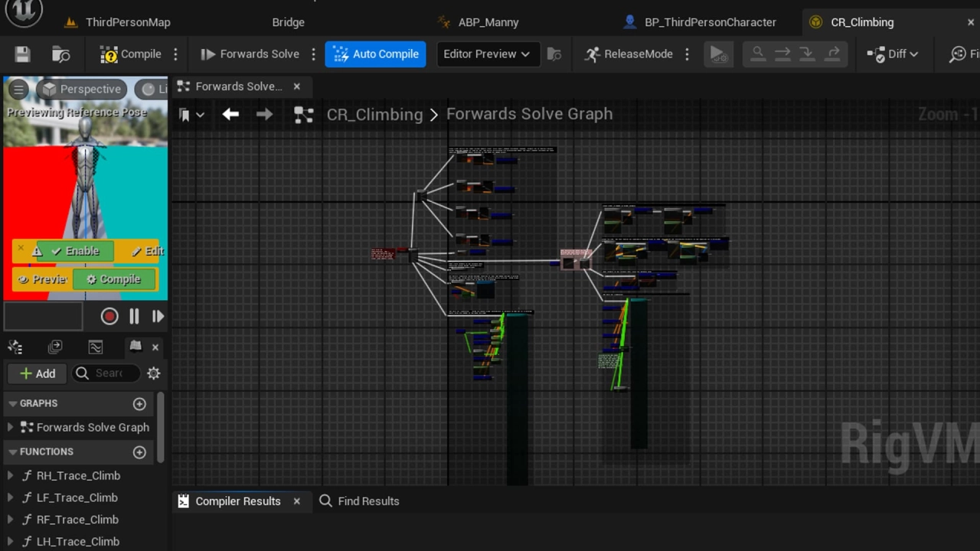Close the Forwards Solve graph tab

pyautogui.click(x=297, y=86)
